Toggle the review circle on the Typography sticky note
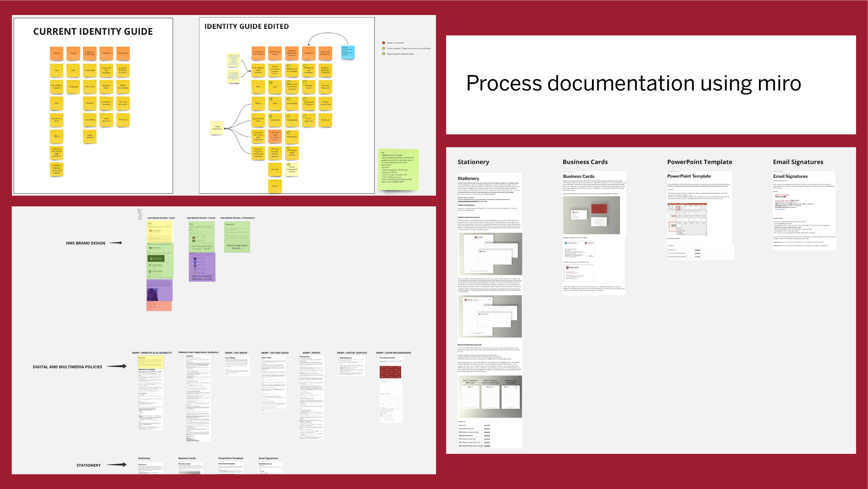This screenshot has height=489, width=868. coord(270,117)
